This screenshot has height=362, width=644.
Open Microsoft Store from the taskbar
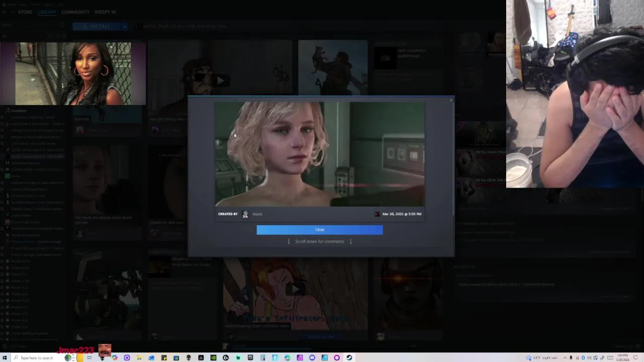tap(176, 357)
